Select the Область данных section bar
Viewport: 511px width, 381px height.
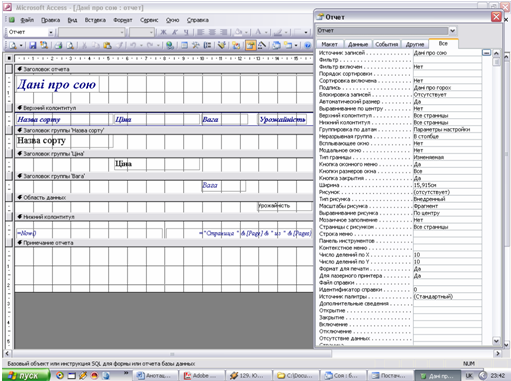coord(163,197)
